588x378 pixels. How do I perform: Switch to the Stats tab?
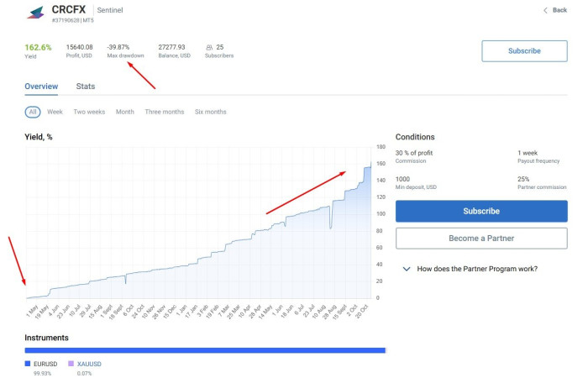(86, 87)
